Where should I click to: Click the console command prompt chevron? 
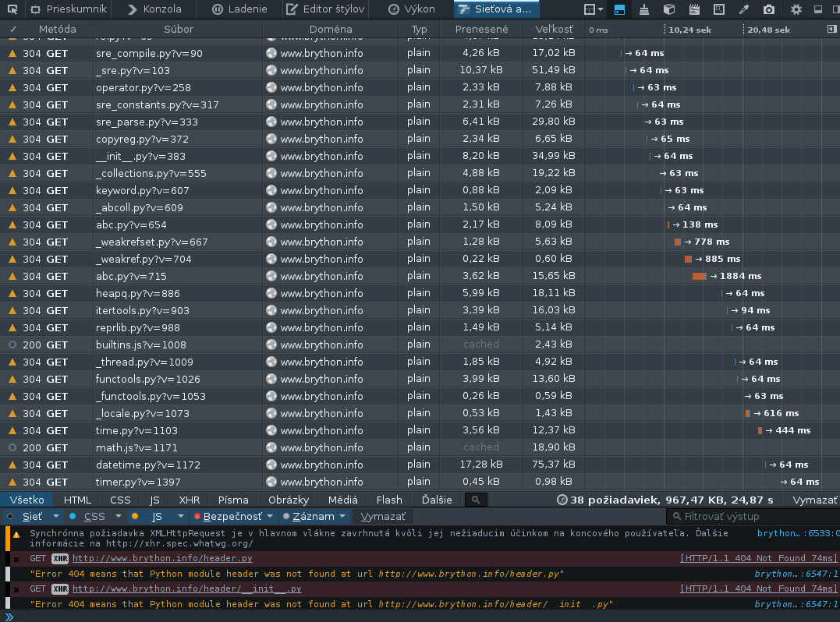[9, 617]
